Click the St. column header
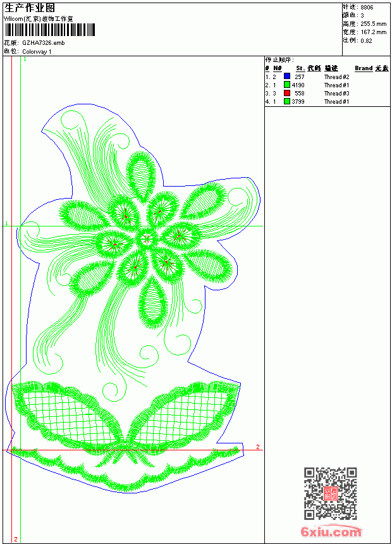Image resolution: width=392 pixels, height=544 pixels. tap(300, 68)
